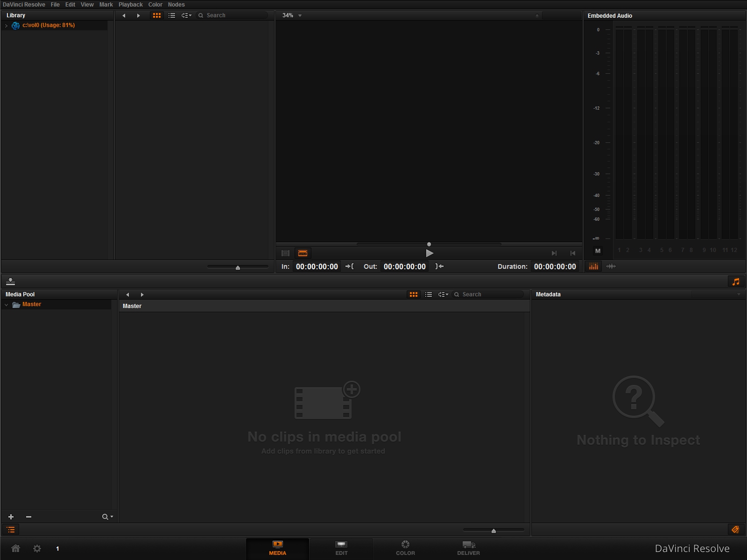Expand the c:\vol0 library volume
Screen dimensions: 747x560
pos(6,26)
